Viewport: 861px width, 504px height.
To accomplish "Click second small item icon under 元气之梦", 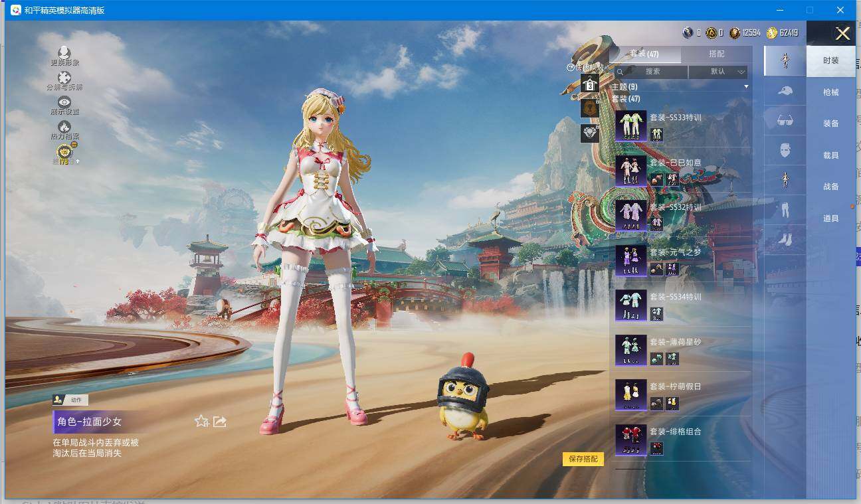I will click(x=672, y=268).
